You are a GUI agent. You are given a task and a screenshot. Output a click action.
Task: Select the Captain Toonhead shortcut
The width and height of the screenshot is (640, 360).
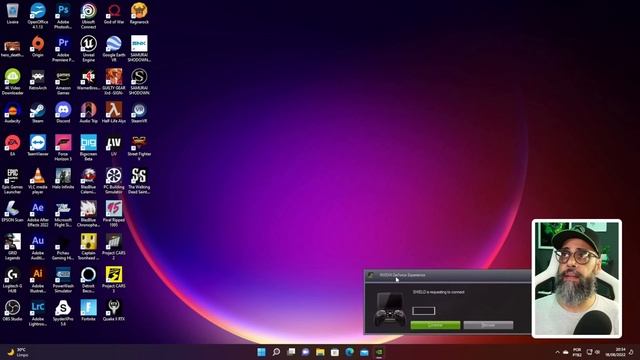pyautogui.click(x=89, y=247)
